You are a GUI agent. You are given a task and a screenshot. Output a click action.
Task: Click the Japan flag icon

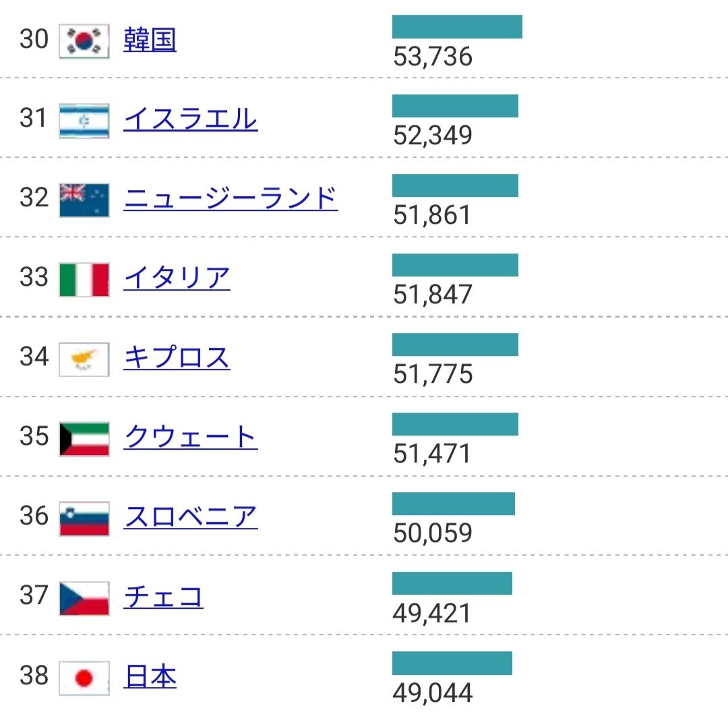(x=84, y=678)
